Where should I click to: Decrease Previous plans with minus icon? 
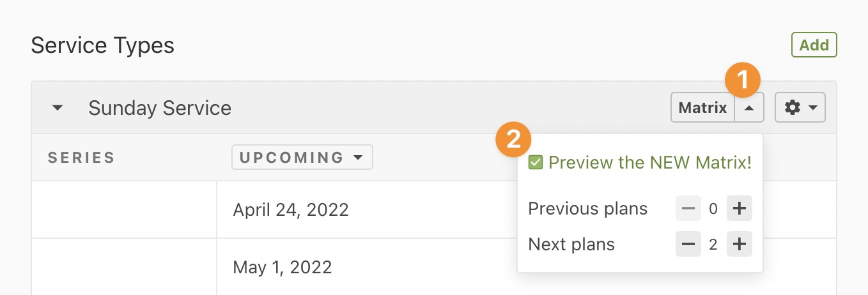click(688, 209)
